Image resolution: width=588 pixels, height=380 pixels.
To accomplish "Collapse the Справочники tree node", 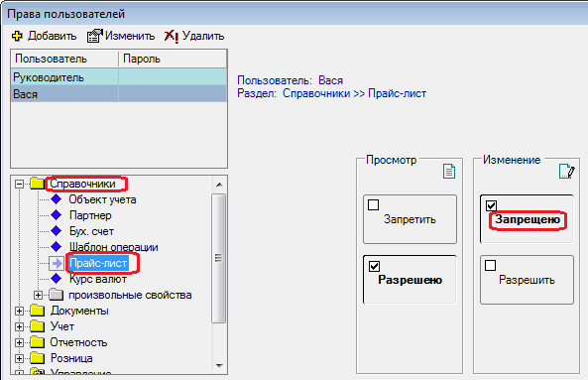I will [19, 184].
